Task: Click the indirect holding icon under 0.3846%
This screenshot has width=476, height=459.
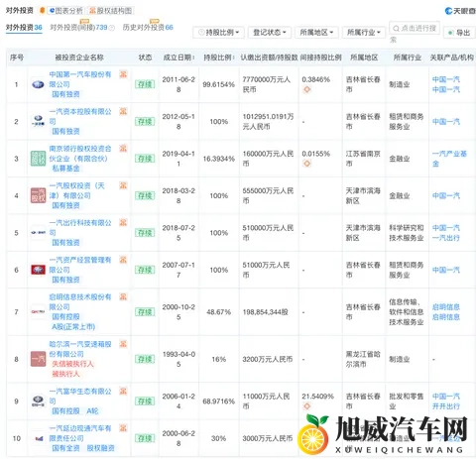Action: (307, 89)
